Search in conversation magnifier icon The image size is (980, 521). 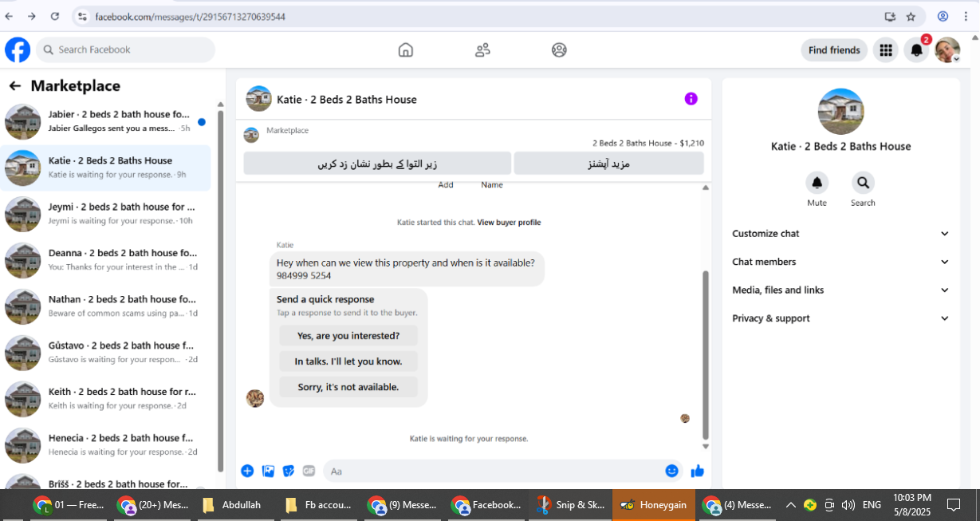click(x=863, y=183)
